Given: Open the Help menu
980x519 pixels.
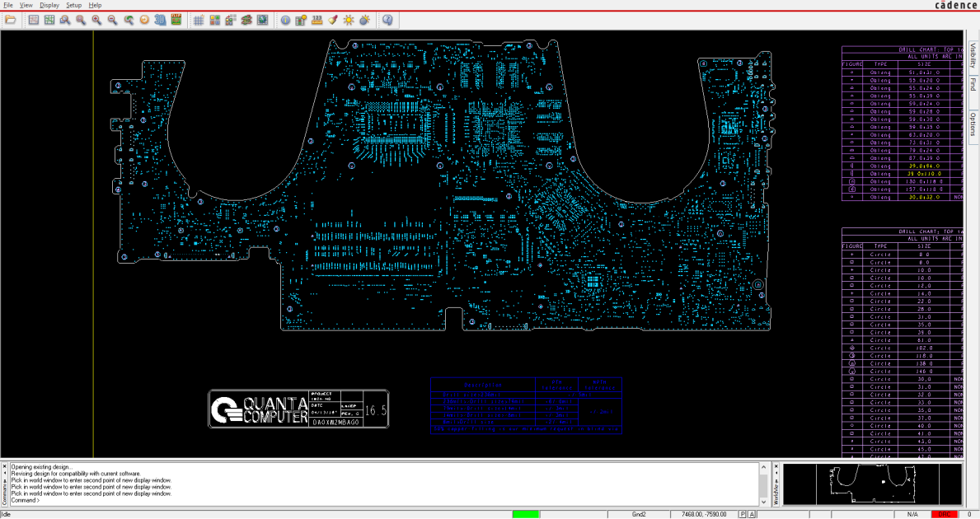Looking at the screenshot, I should (95, 5).
